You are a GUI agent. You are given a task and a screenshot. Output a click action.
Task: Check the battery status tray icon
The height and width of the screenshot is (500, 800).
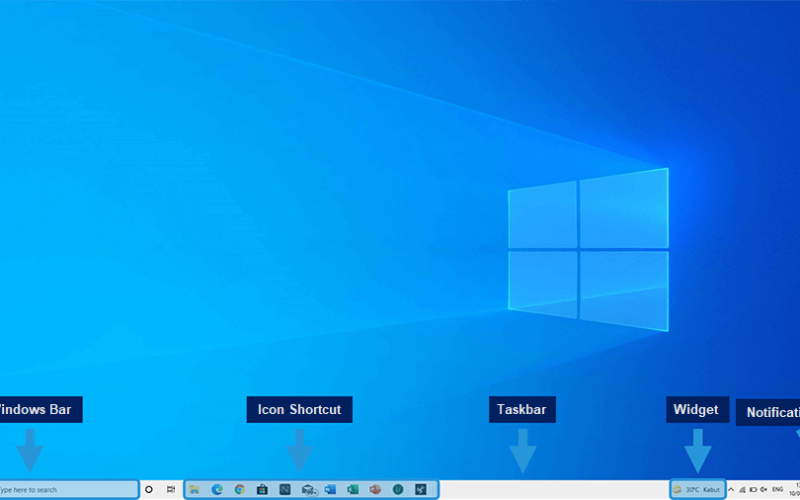click(753, 489)
